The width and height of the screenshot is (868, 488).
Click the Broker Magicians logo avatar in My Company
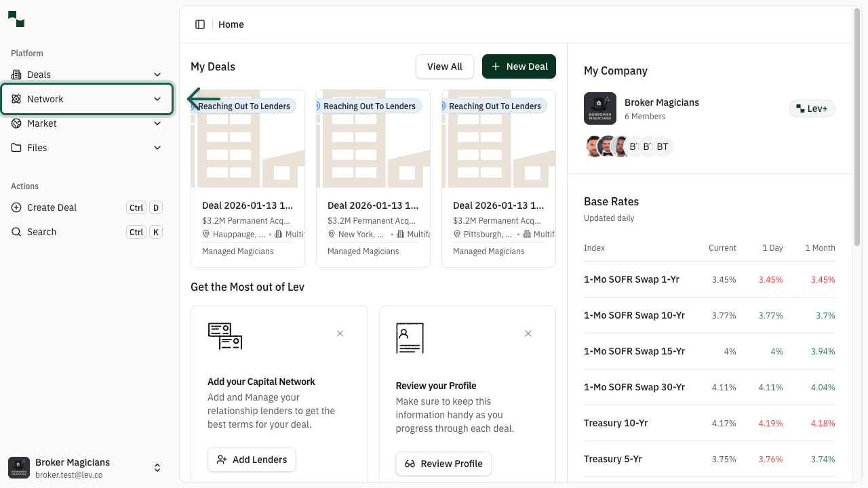[600, 108]
